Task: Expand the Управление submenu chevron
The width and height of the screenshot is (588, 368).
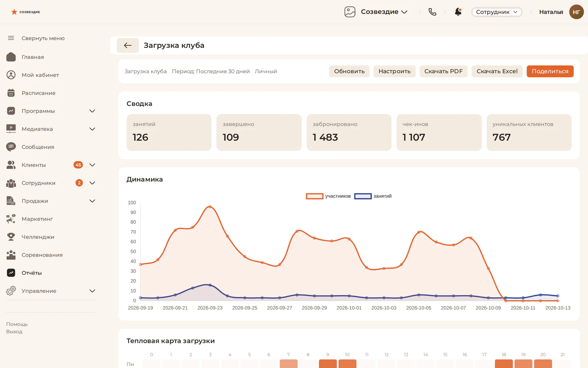Action: (x=92, y=291)
